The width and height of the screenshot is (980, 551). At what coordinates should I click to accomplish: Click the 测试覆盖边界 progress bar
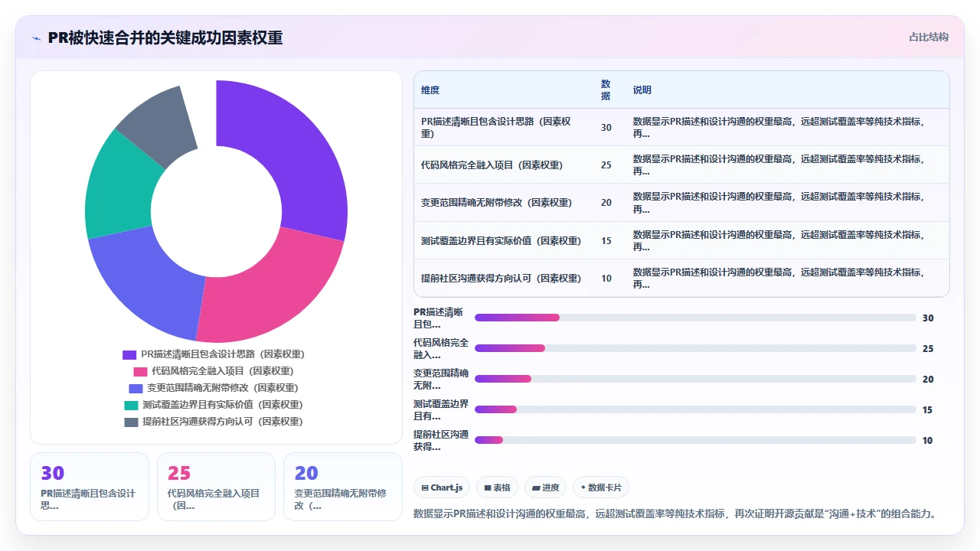[695, 409]
